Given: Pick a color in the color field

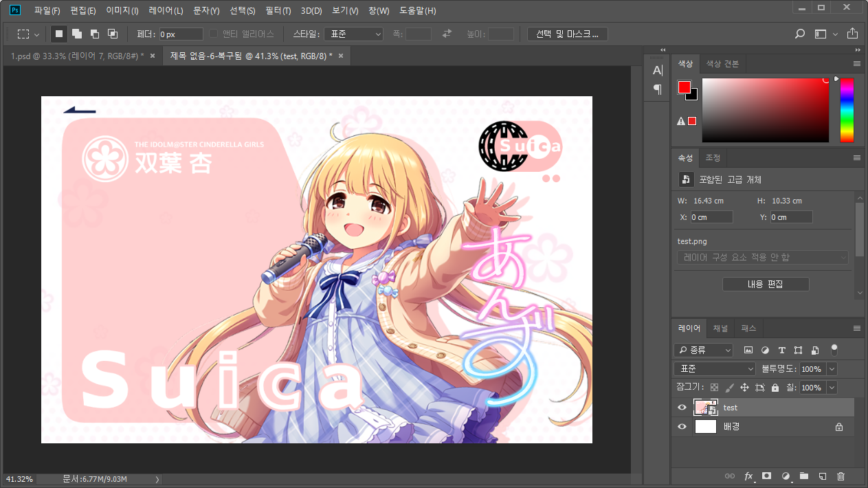Looking at the screenshot, I should [766, 110].
